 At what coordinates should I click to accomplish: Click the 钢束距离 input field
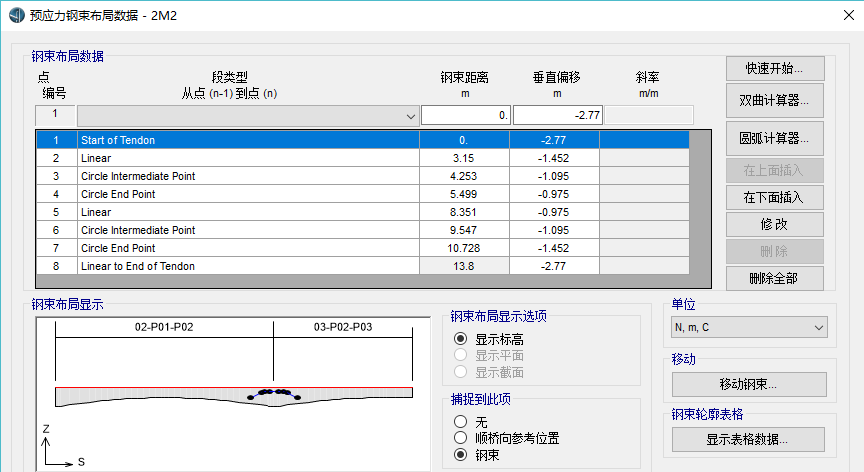(466, 116)
